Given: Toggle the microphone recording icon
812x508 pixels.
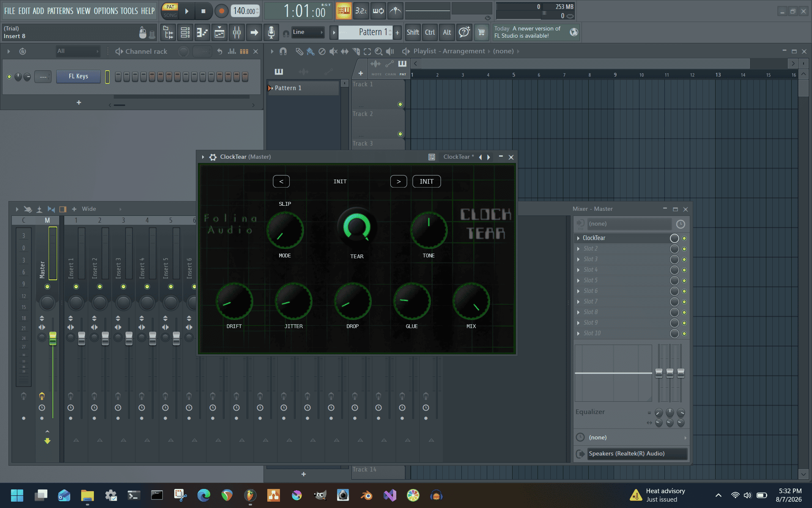Looking at the screenshot, I should [271, 32].
